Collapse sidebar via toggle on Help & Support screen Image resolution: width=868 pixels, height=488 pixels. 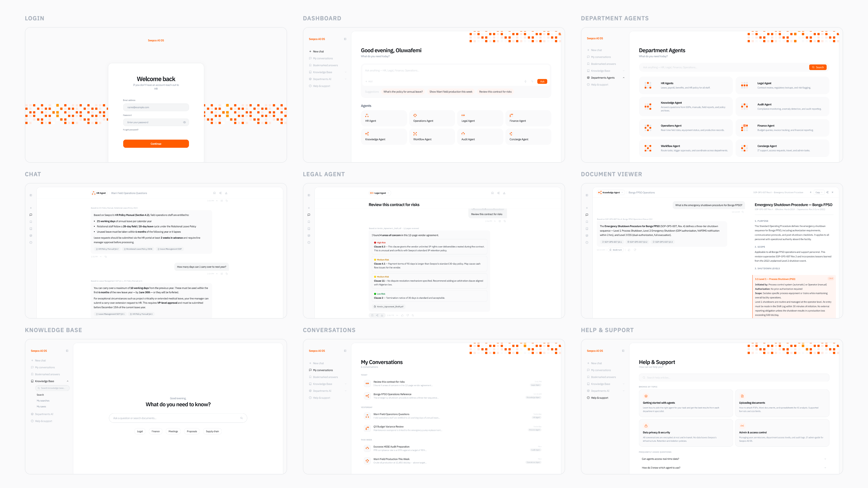[623, 351]
